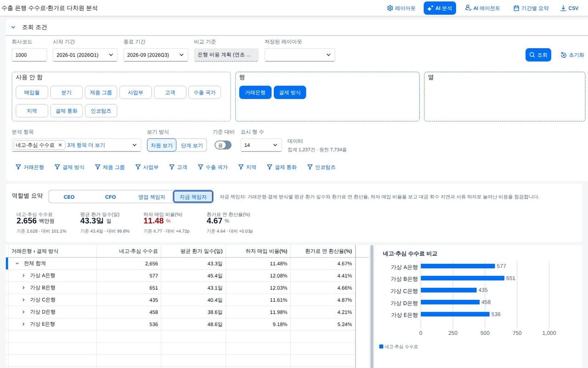Open 사업부 filter funnel

[147, 167]
